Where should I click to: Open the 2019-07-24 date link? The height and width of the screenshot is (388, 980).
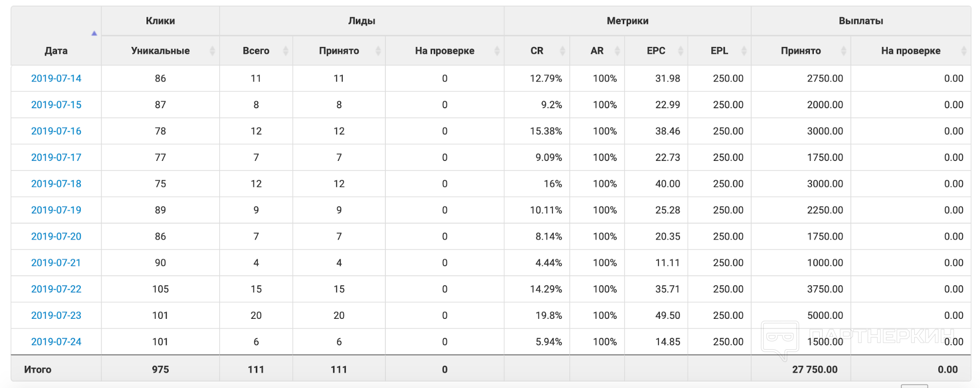coord(56,342)
